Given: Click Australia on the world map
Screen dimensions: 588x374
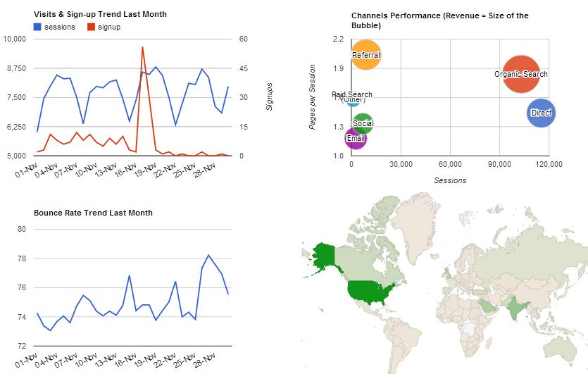Looking at the screenshot, I should (x=561, y=349).
